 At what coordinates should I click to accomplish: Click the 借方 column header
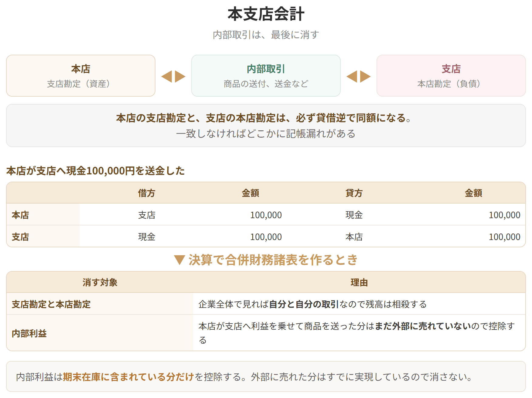pos(147,193)
